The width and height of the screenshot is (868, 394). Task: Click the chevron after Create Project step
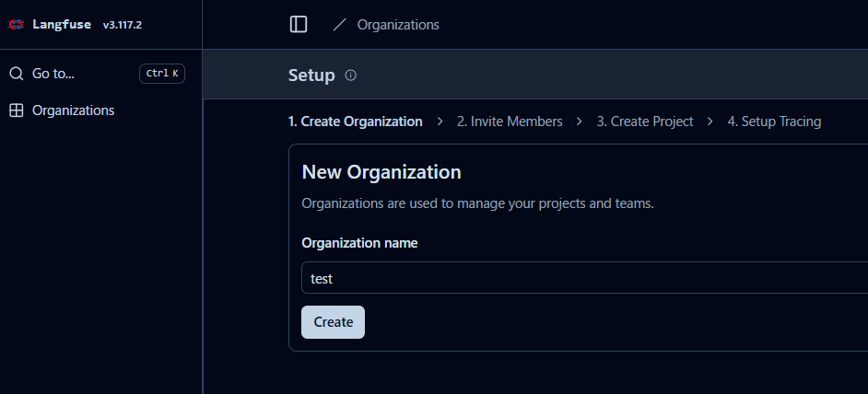[710, 122]
